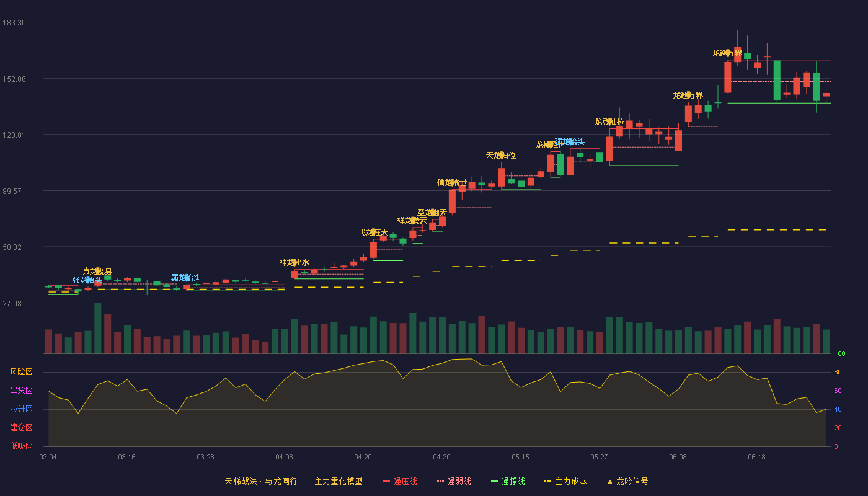Toggle the 强弱线 legend entry
The image size is (868, 496).
coord(454,481)
